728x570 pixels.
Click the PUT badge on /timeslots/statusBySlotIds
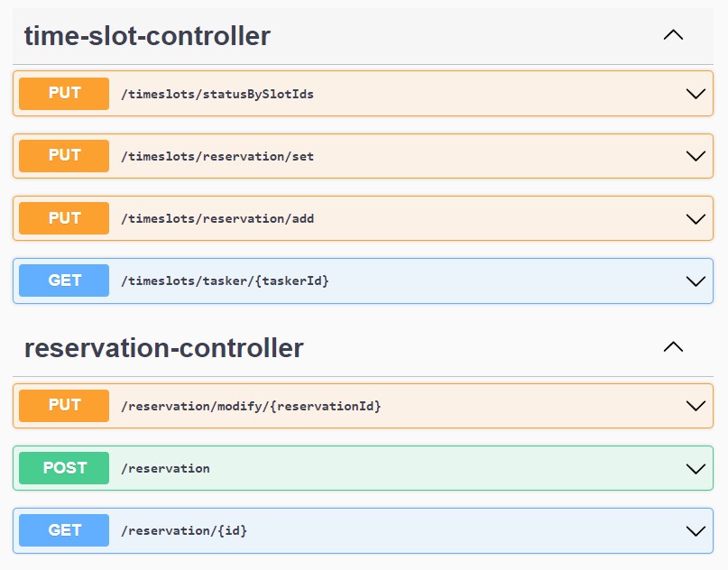click(x=63, y=93)
